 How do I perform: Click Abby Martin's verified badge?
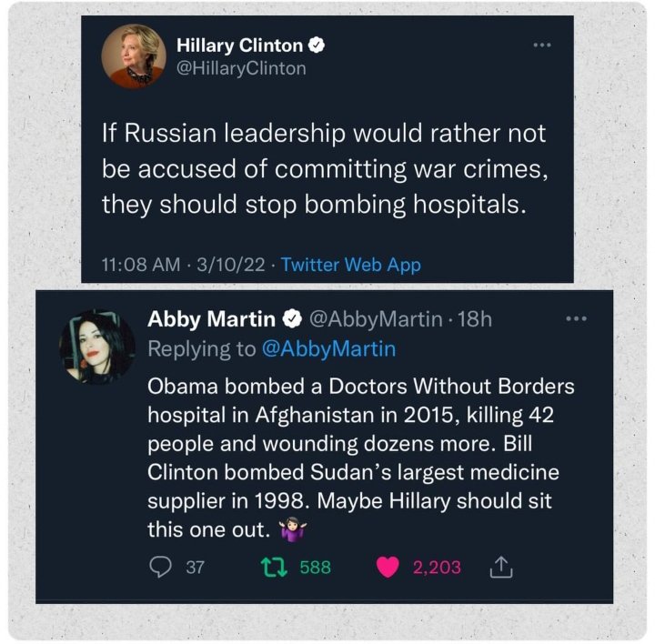coord(291,319)
